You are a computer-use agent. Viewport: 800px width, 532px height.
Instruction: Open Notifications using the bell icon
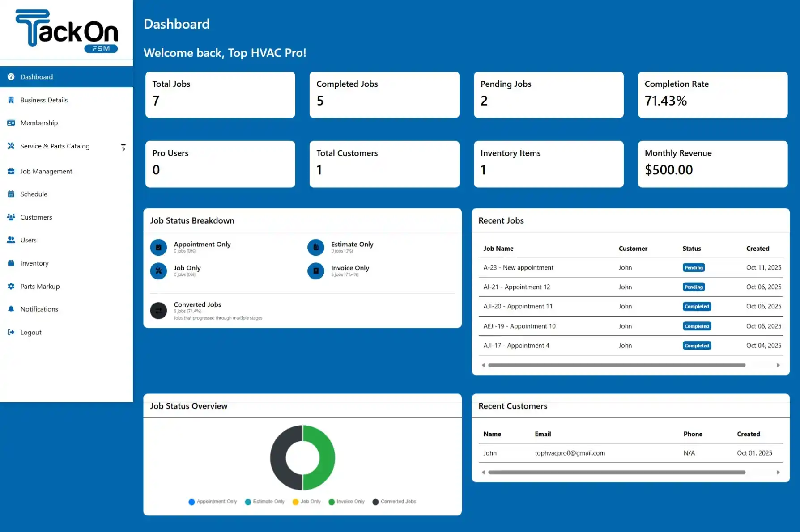(11, 309)
